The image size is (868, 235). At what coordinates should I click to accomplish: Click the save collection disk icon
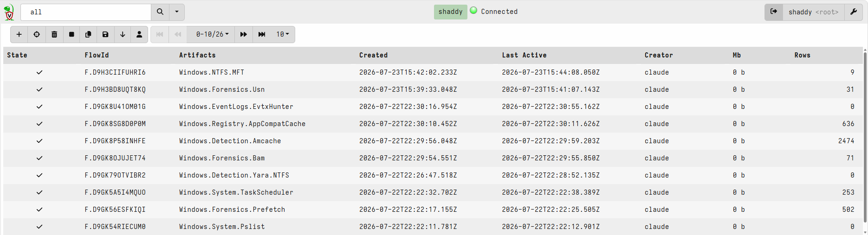pyautogui.click(x=105, y=34)
